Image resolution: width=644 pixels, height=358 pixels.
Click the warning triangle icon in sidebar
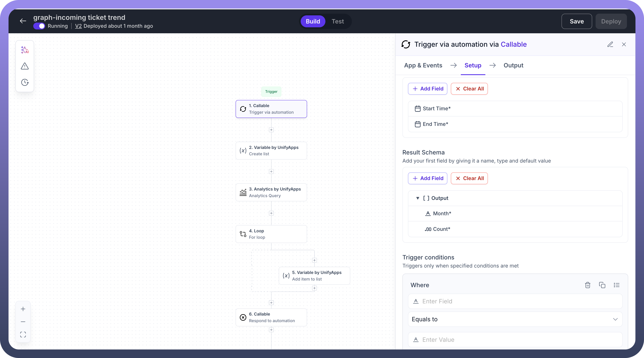[x=25, y=66]
